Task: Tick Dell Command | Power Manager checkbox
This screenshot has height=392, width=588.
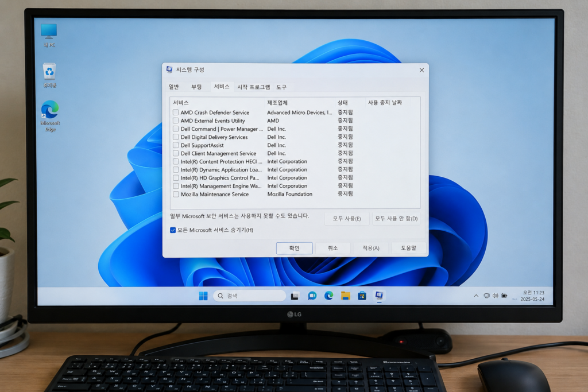Action: pos(176,129)
